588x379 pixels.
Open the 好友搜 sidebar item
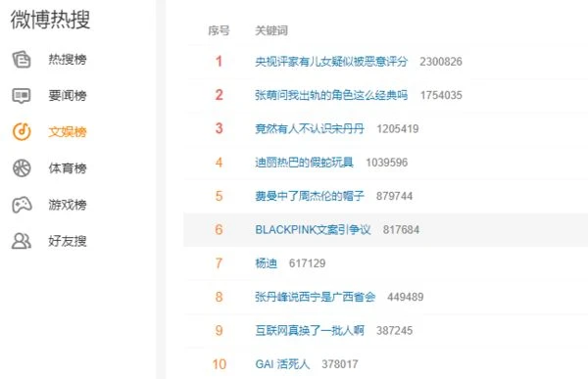(x=68, y=241)
